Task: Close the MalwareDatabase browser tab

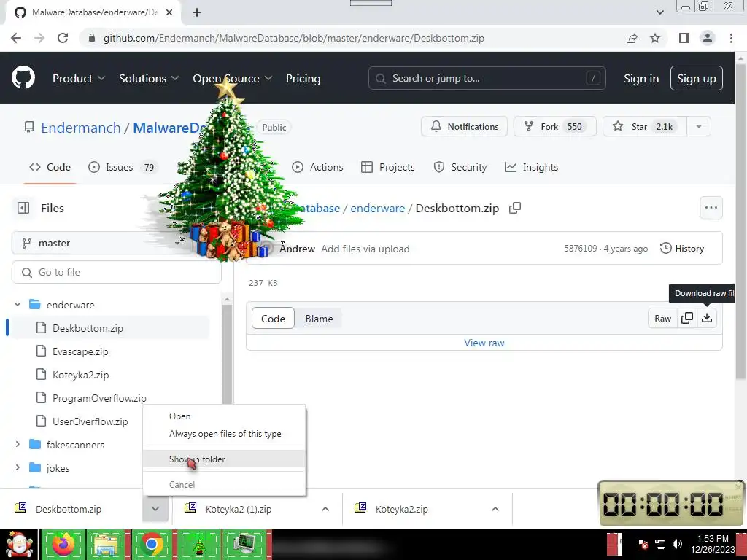Action: (169, 12)
